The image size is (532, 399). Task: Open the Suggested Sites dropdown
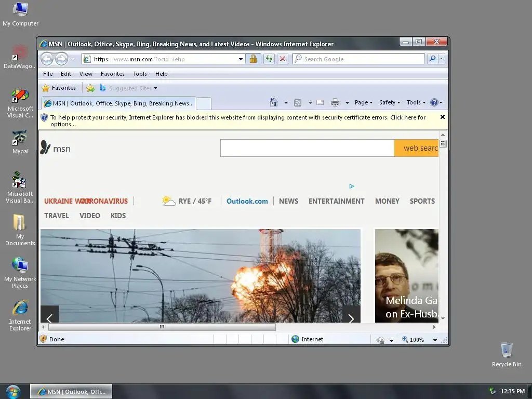129,88
